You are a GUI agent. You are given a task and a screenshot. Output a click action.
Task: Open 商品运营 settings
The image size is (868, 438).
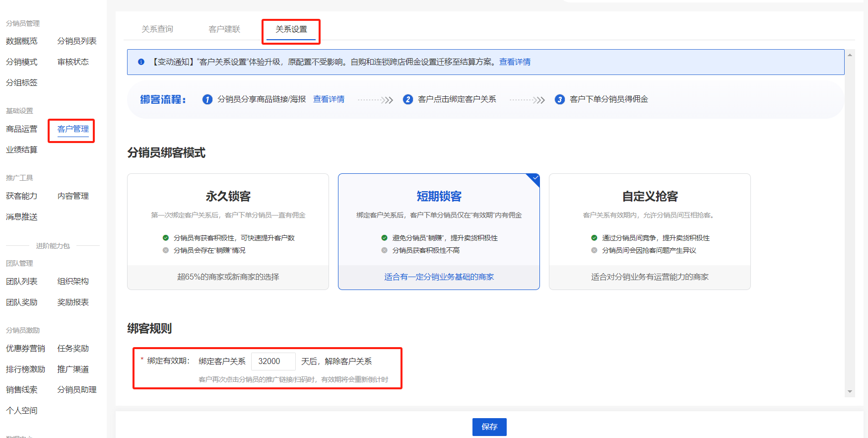pos(22,129)
